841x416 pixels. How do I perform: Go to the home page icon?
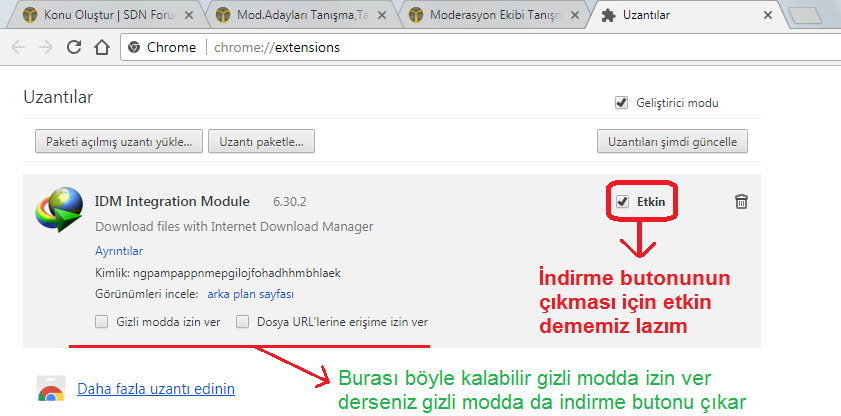pyautogui.click(x=101, y=47)
